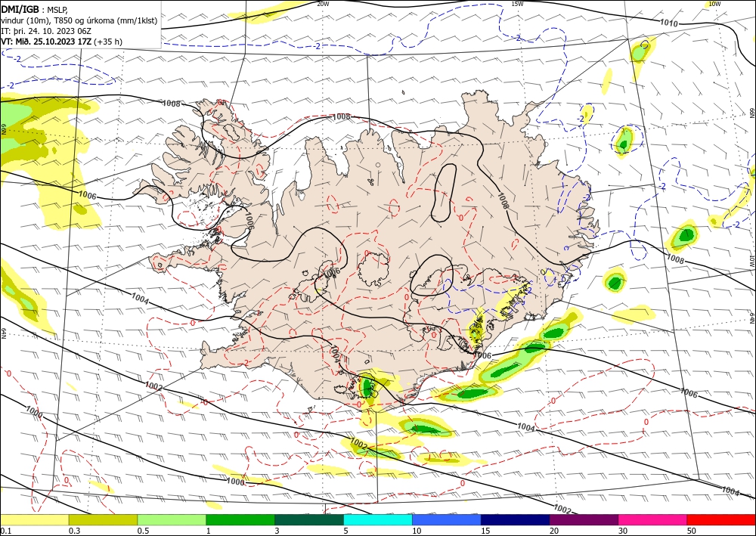756x536 pixels.
Task: Click the "0.1" legend scale value
Action: pos(5,531)
